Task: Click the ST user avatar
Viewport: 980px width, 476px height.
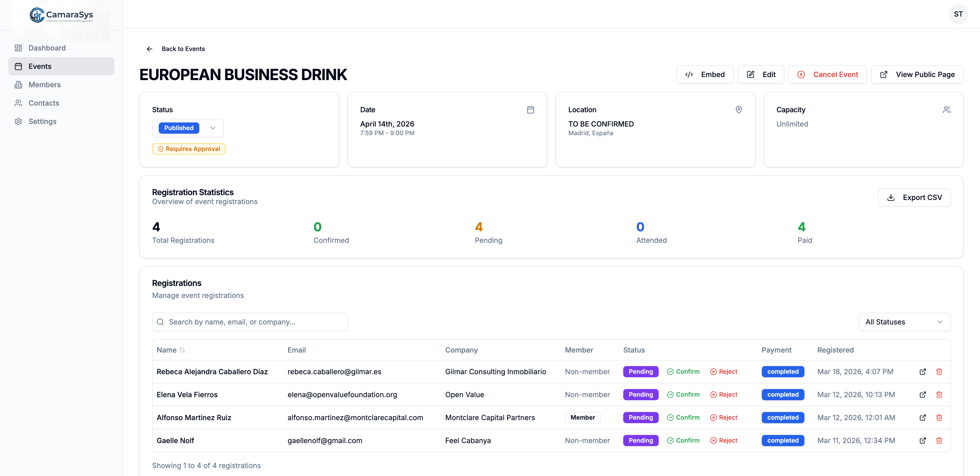Action: tap(958, 14)
